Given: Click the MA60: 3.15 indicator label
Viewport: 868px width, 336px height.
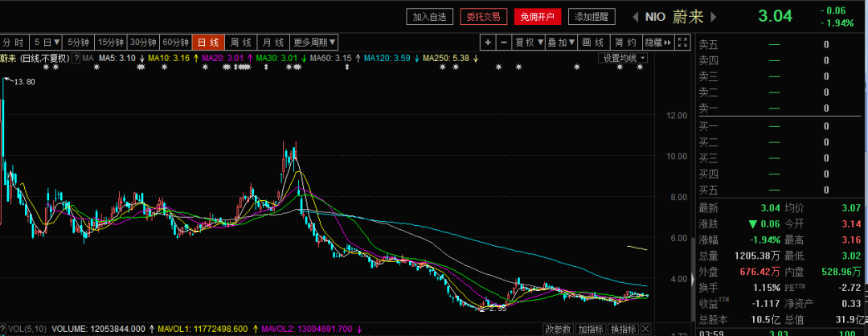Looking at the screenshot, I should (331, 58).
